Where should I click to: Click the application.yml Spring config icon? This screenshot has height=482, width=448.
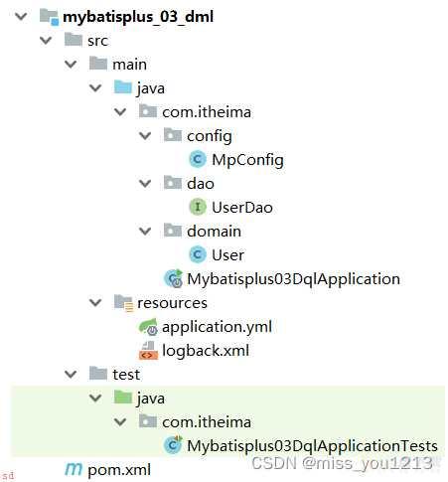pos(148,327)
